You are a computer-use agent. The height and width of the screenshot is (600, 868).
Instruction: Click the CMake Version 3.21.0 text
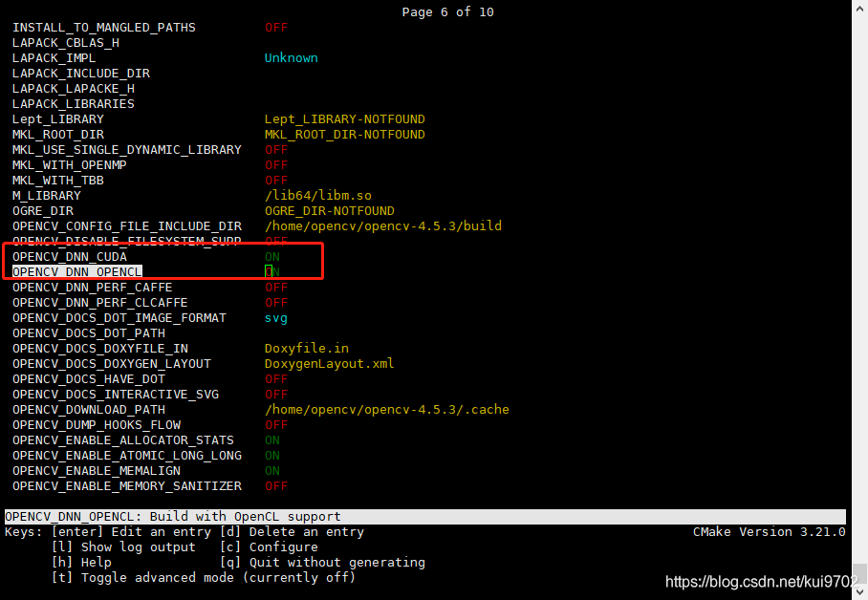pos(770,532)
